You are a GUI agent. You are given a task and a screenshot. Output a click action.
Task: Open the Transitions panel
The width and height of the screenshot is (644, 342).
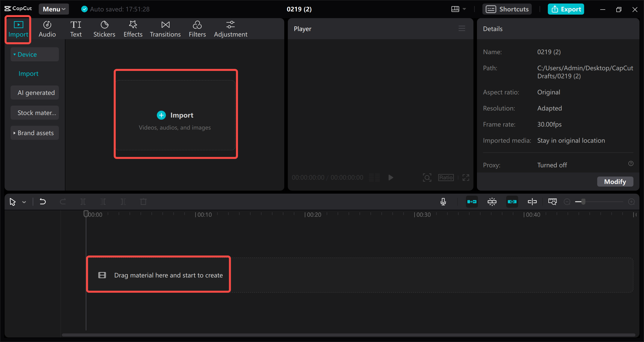point(165,28)
